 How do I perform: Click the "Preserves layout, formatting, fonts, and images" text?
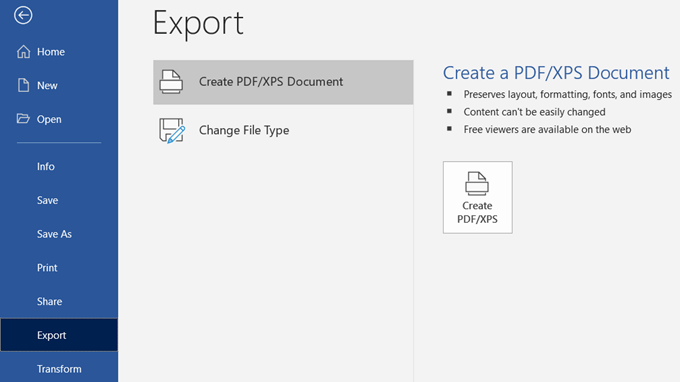[x=568, y=95]
